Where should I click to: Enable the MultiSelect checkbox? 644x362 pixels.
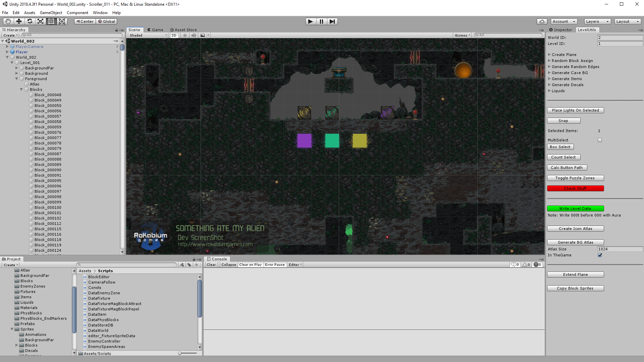click(600, 140)
